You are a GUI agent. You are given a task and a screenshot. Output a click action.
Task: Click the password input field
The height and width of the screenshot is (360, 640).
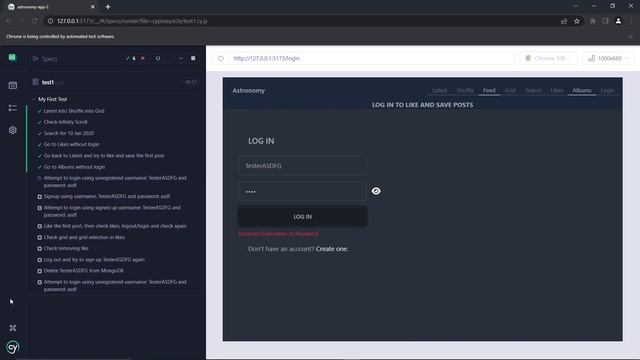pos(302,191)
